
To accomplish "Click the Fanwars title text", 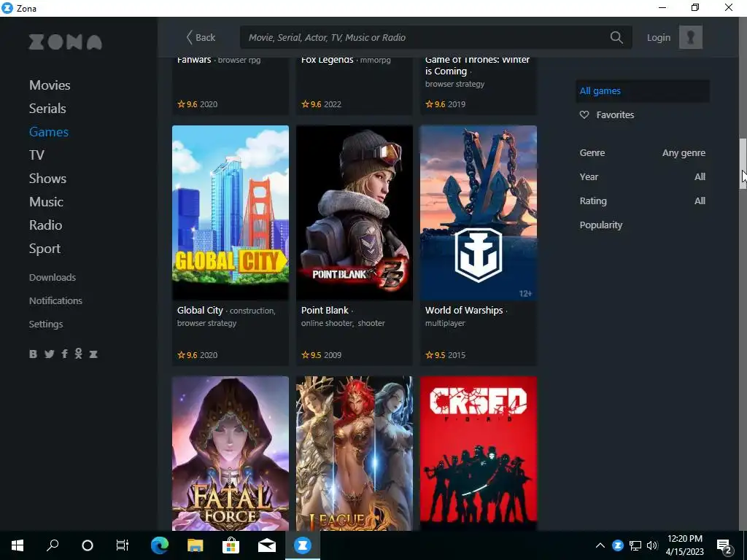I will click(x=194, y=60).
